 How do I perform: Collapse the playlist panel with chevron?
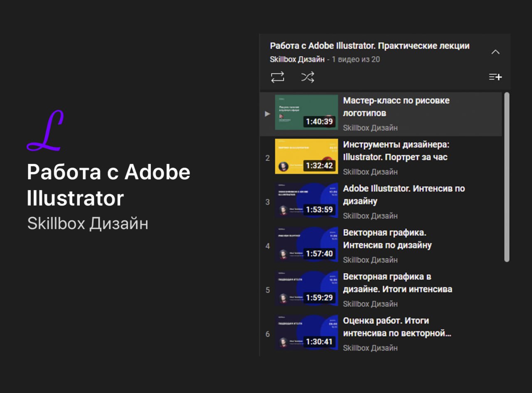click(x=495, y=52)
